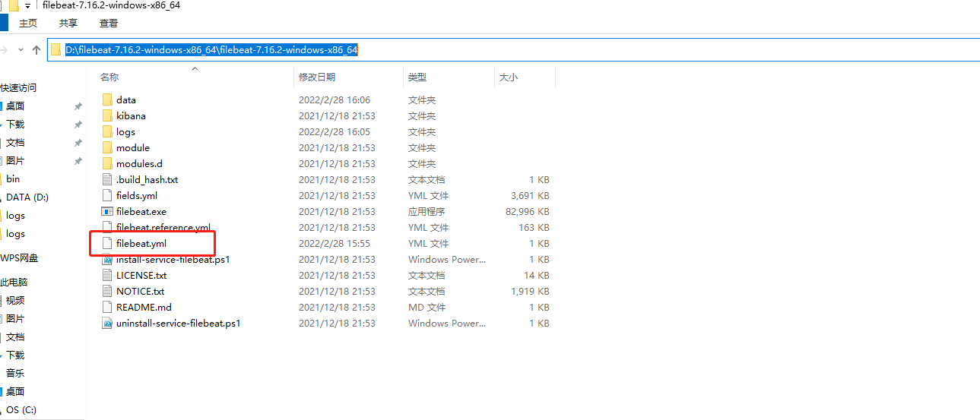Click the 1,919 KB size value

click(530, 292)
